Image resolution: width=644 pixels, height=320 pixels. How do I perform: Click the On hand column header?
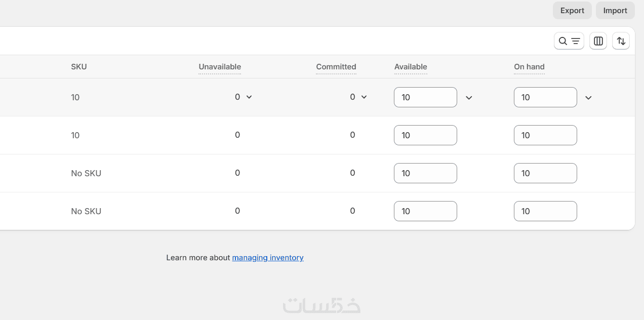tap(529, 67)
